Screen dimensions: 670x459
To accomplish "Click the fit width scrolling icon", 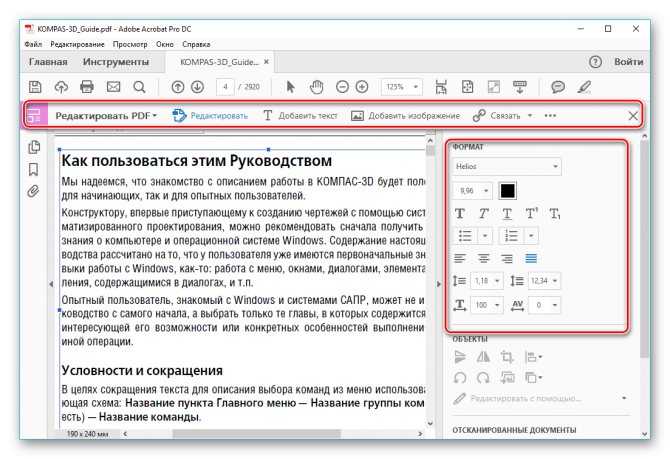I will pyautogui.click(x=441, y=87).
